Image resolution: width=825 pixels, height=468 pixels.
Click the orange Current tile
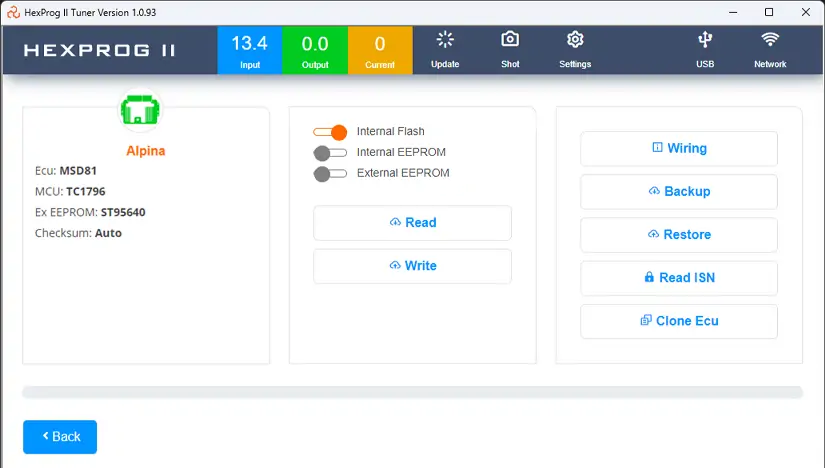click(380, 50)
